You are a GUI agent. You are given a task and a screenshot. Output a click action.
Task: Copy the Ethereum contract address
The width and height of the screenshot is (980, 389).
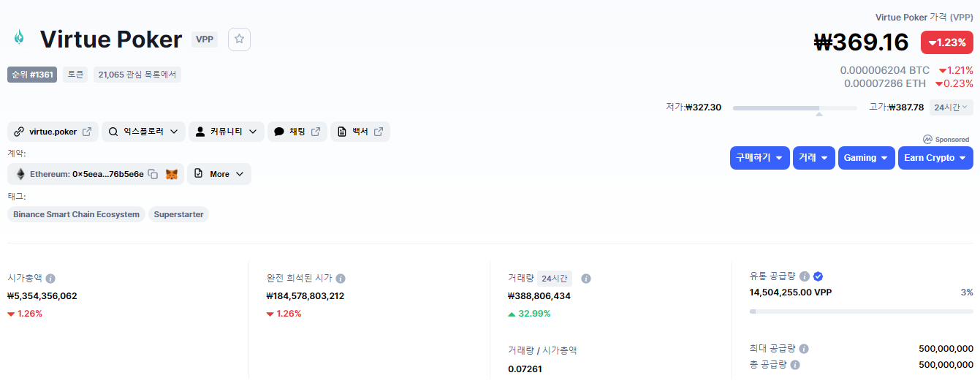pyautogui.click(x=153, y=174)
